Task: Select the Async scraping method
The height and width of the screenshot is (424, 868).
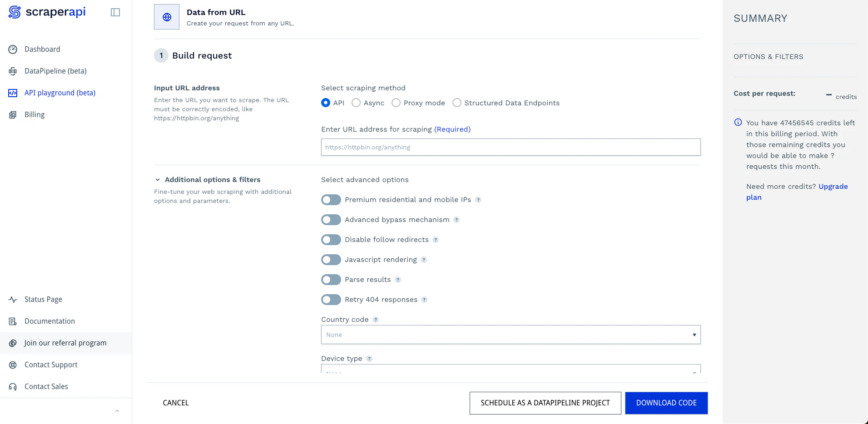Action: pyautogui.click(x=356, y=103)
